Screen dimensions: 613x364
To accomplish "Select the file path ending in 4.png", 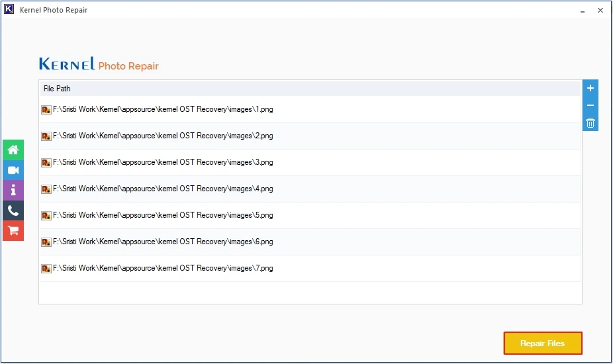I will (163, 189).
